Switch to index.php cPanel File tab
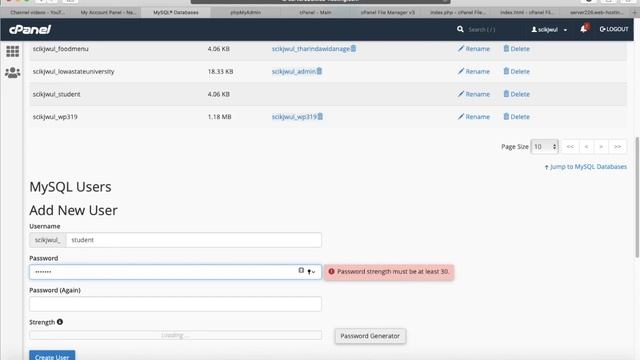 (458, 13)
